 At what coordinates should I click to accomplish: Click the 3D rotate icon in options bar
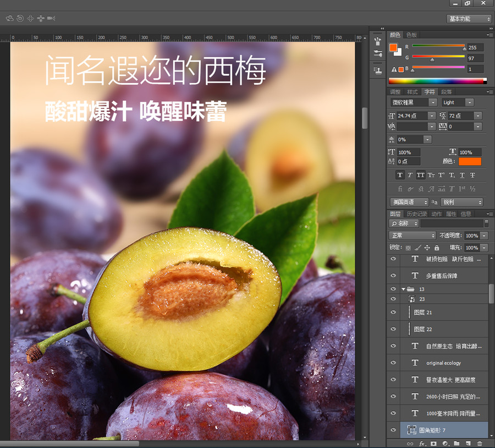10,18
